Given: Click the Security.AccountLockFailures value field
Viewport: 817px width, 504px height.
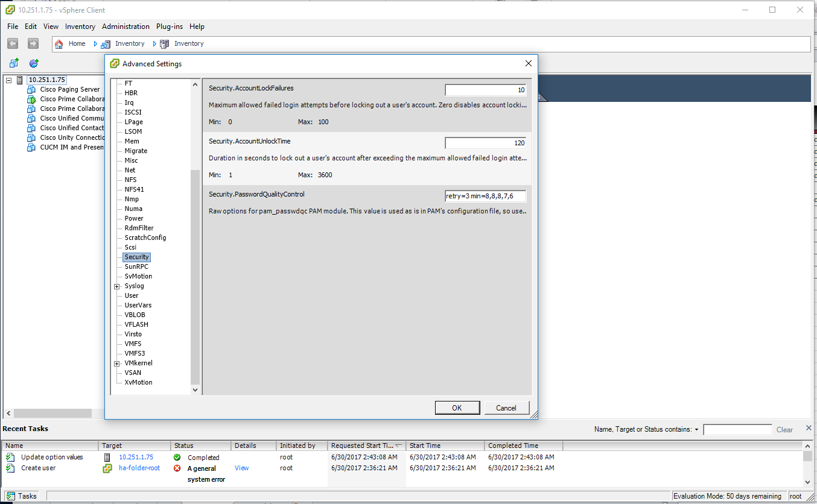Looking at the screenshot, I should [485, 89].
